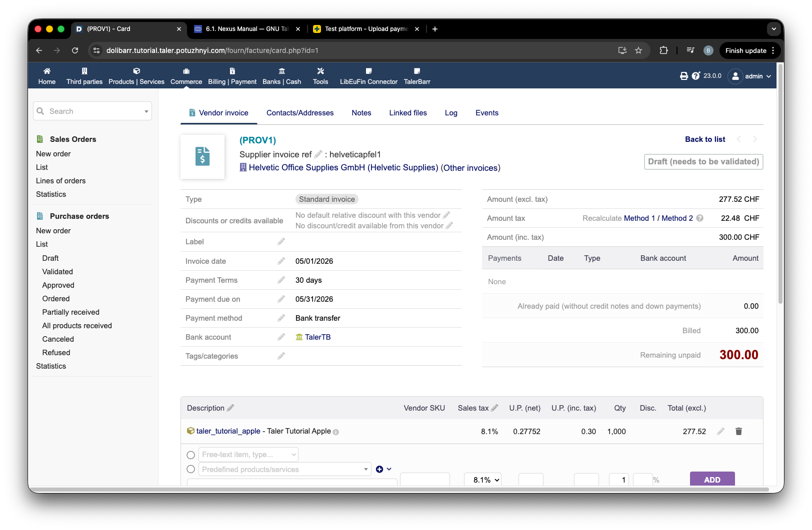This screenshot has width=812, height=530.
Task: Edit Bank account with its pencil icon
Action: click(281, 337)
